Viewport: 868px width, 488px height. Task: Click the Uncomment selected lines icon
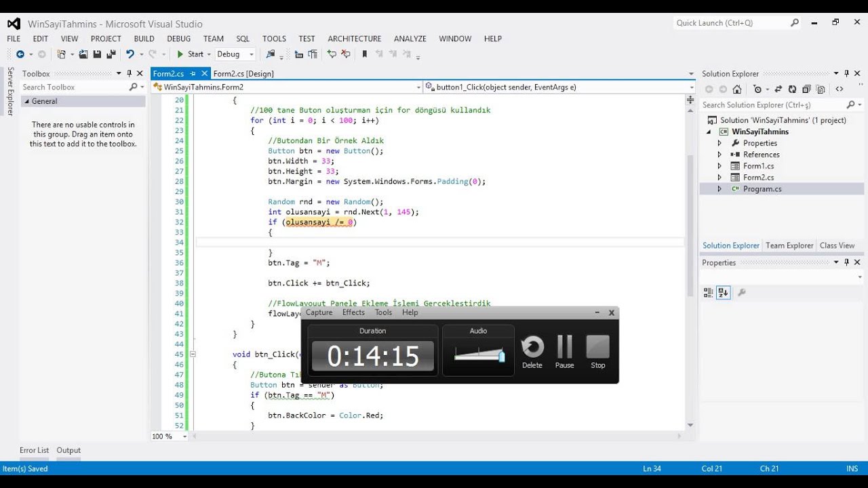click(346, 54)
